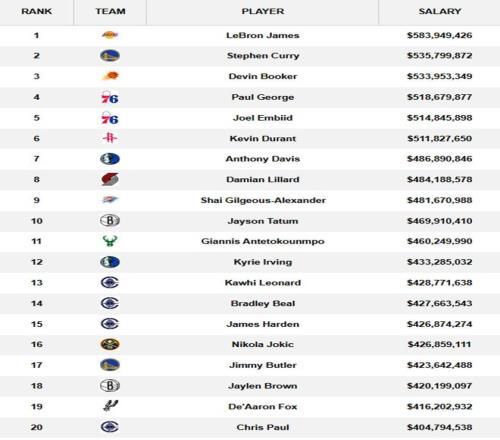The image size is (500, 440).
Task: Sort table by the SALARY column header
Action: pos(440,11)
